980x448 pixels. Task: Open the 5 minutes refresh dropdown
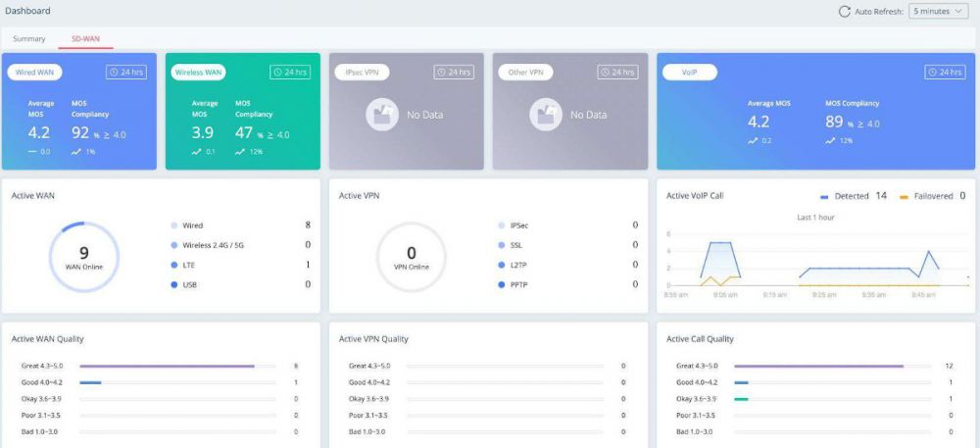click(x=938, y=11)
